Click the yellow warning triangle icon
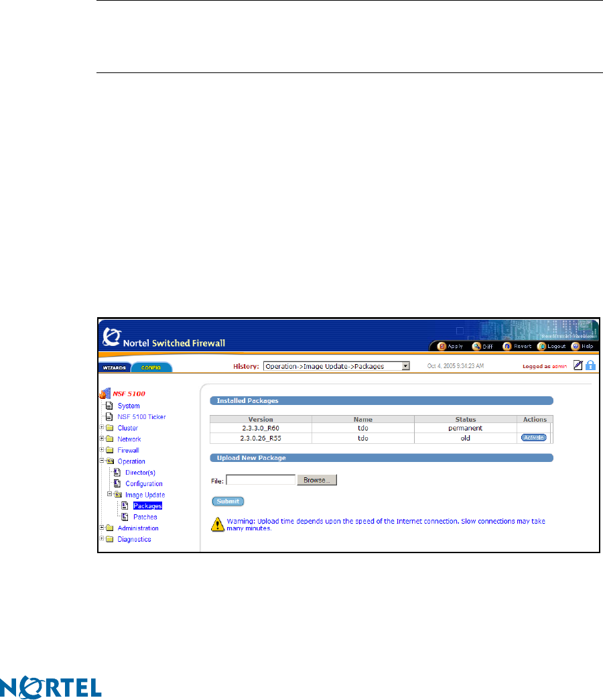 217,524
